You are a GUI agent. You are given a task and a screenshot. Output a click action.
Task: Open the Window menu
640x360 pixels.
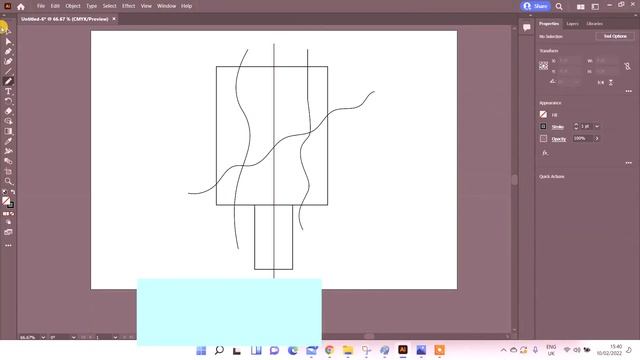coord(166,6)
